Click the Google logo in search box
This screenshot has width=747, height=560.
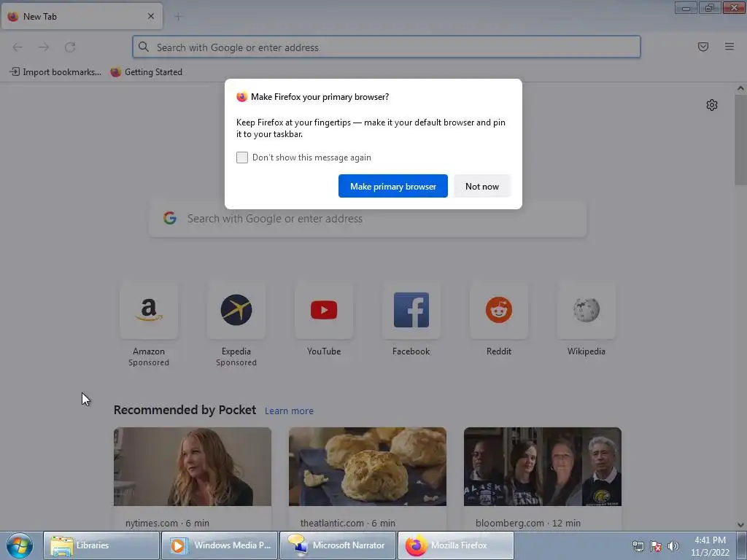(x=170, y=219)
